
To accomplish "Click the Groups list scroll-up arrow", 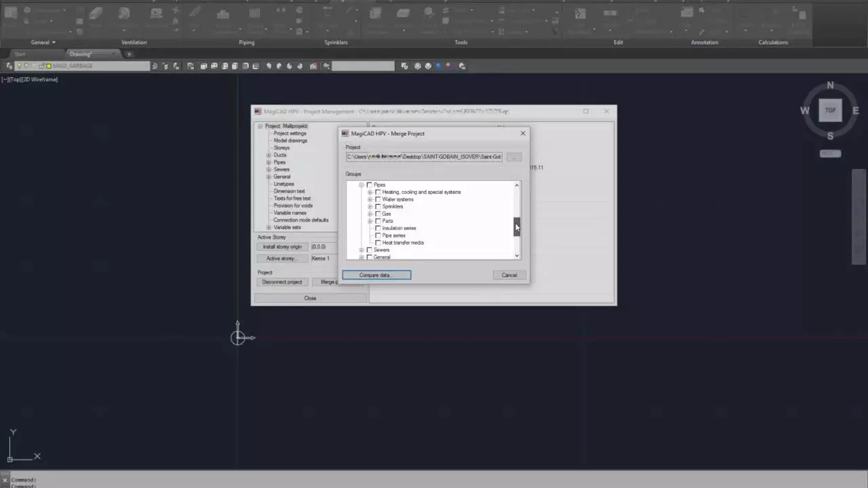I will 517,185.
